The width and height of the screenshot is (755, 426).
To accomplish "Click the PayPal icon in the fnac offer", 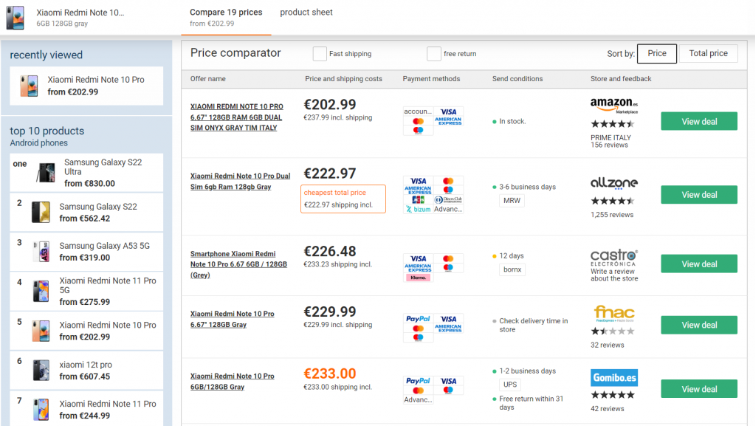I will [417, 319].
